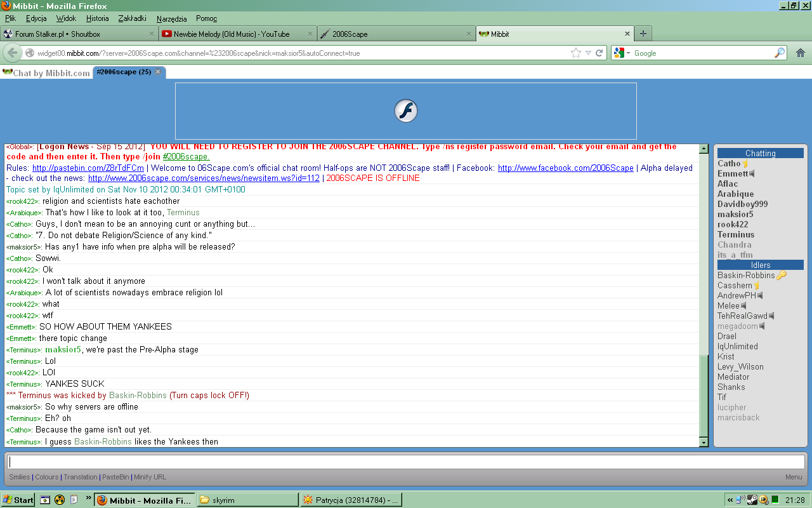The width and height of the screenshot is (812, 508).
Task: Open the URL history dropdown arrow
Action: [588, 53]
